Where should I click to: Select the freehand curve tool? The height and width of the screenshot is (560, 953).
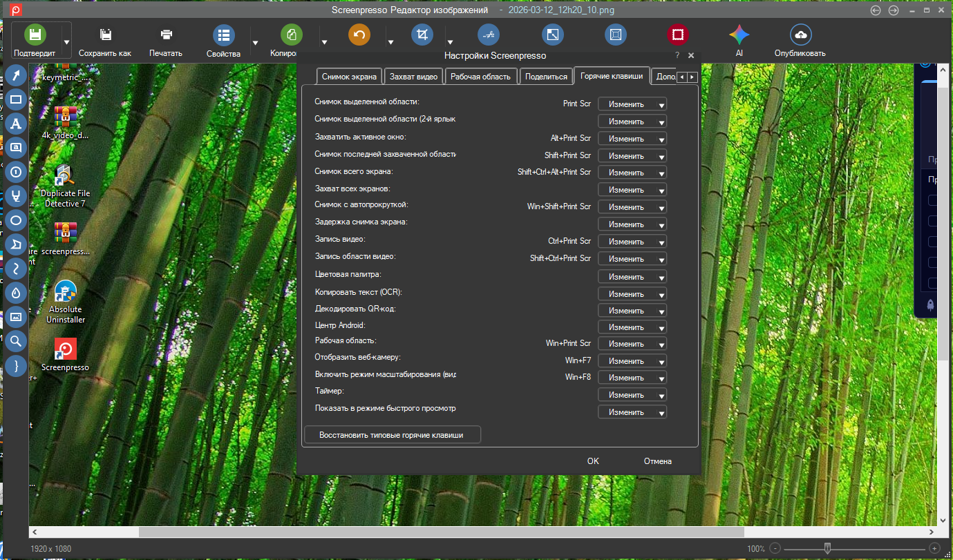tap(16, 269)
